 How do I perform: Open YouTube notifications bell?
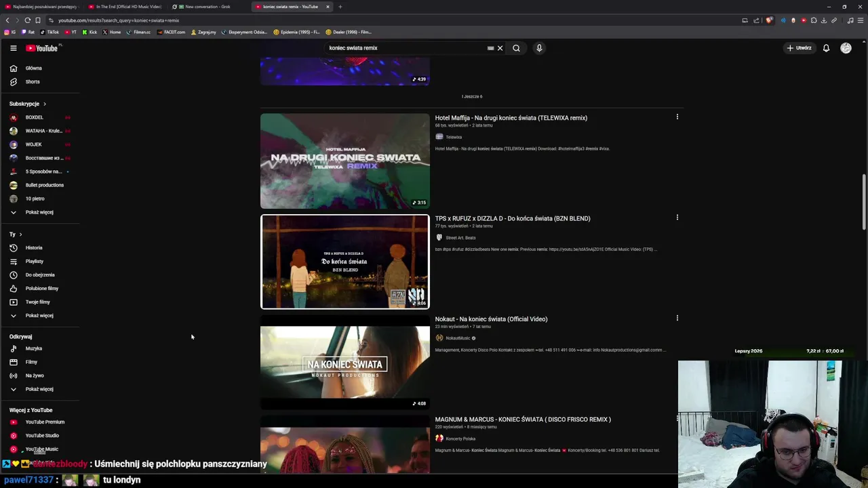(x=826, y=48)
